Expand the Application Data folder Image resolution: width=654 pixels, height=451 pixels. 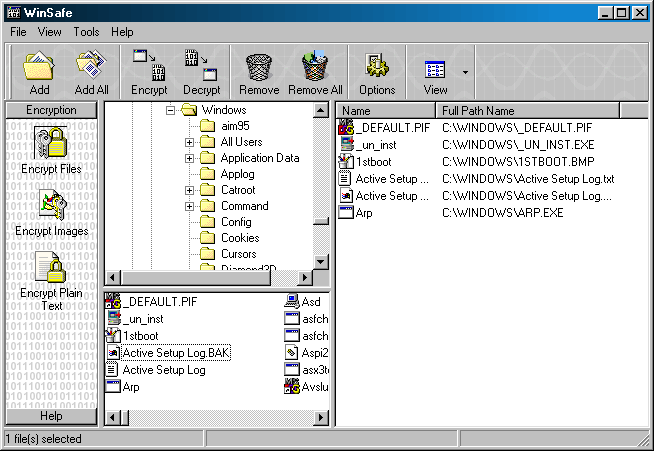(x=189, y=159)
